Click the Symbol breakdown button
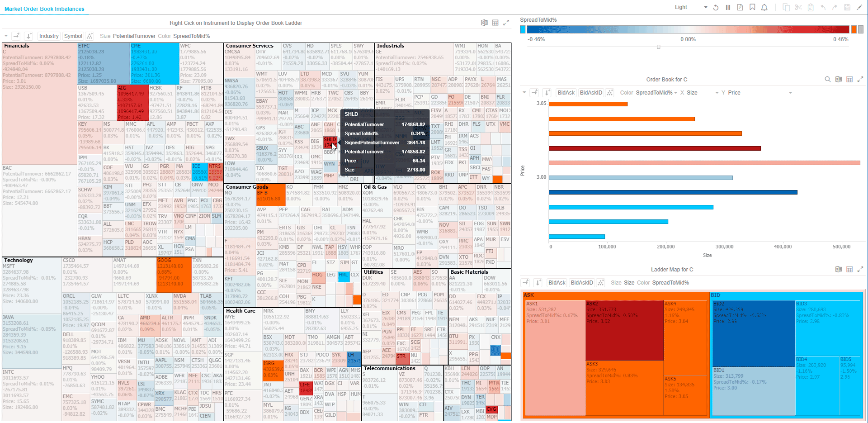Viewport: 868px width, 423px height. click(x=73, y=36)
